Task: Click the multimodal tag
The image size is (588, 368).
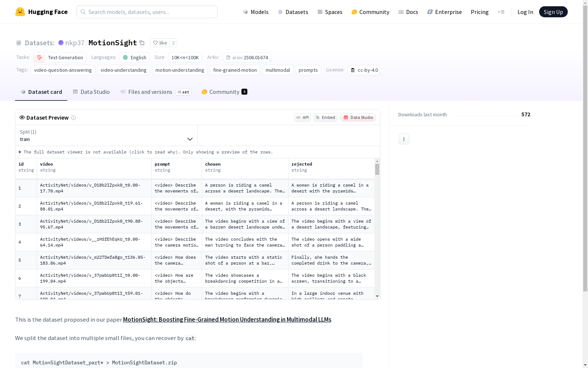Action: click(278, 70)
